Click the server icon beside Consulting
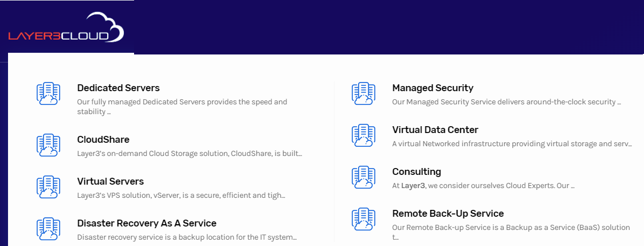The width and height of the screenshot is (644, 246). (363, 177)
